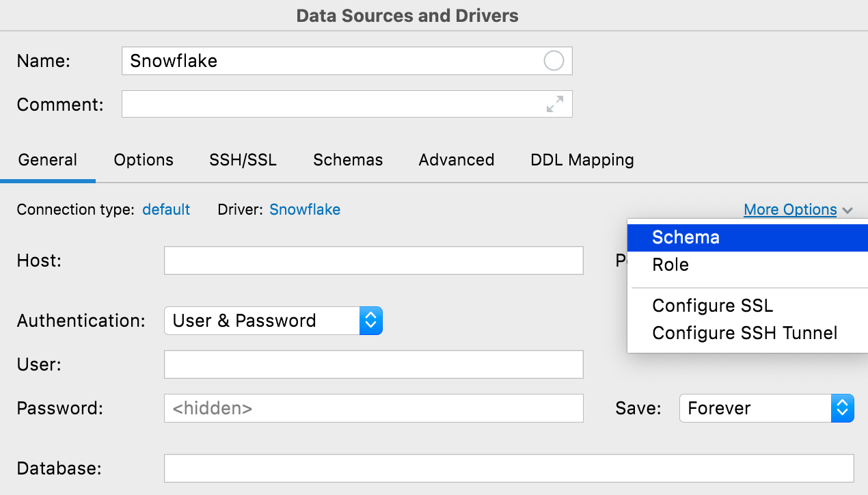Open the DDL Mapping tab
Image resolution: width=868 pixels, height=495 pixels.
(582, 160)
